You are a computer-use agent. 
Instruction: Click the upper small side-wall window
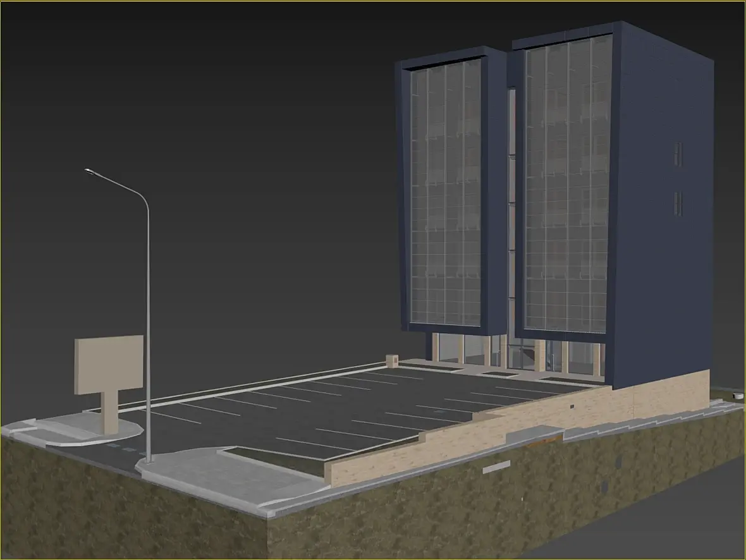click(x=678, y=155)
